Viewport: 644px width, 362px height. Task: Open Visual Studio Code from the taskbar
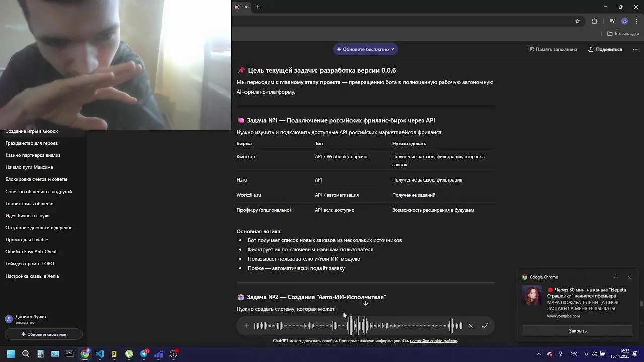[100, 354]
